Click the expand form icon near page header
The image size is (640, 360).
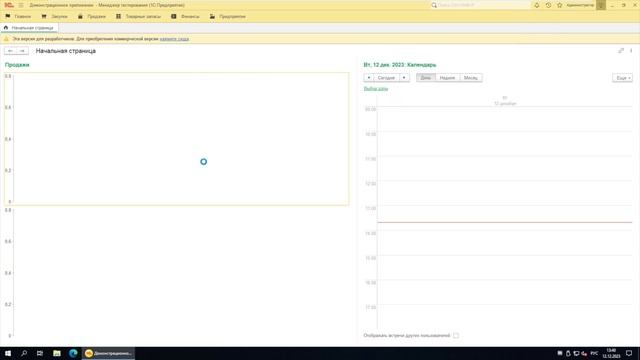pyautogui.click(x=621, y=51)
